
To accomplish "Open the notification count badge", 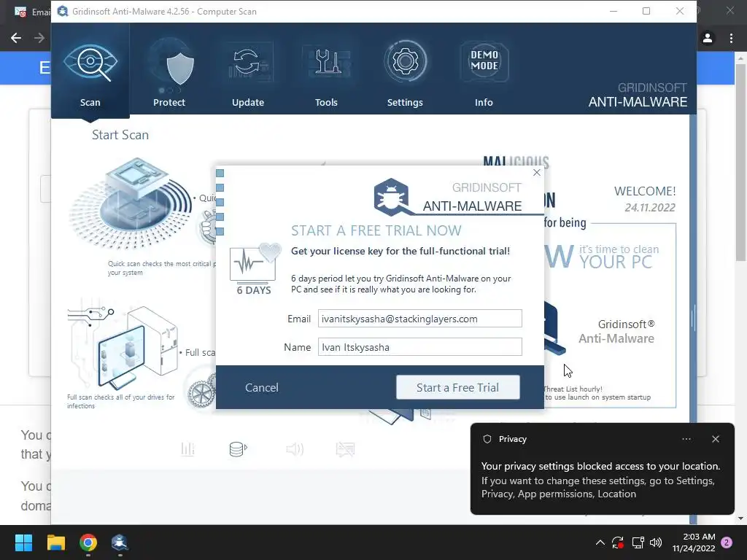I will 727,542.
